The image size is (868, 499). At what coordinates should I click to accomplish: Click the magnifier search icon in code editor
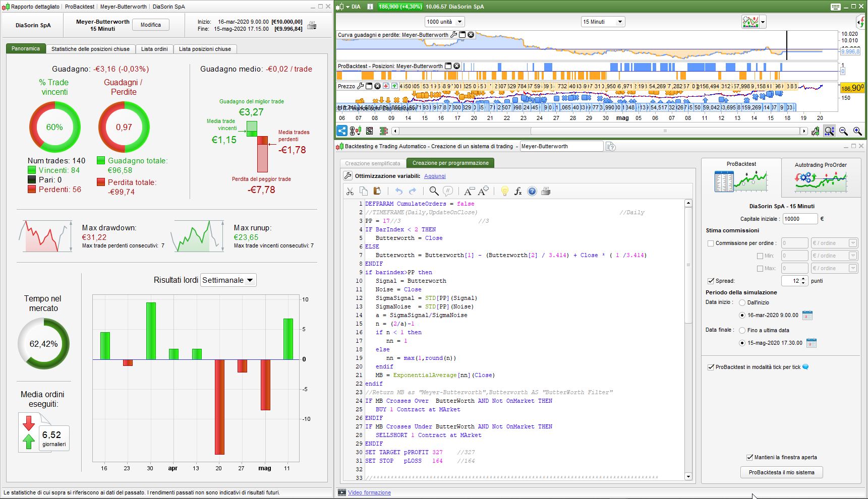coord(434,191)
